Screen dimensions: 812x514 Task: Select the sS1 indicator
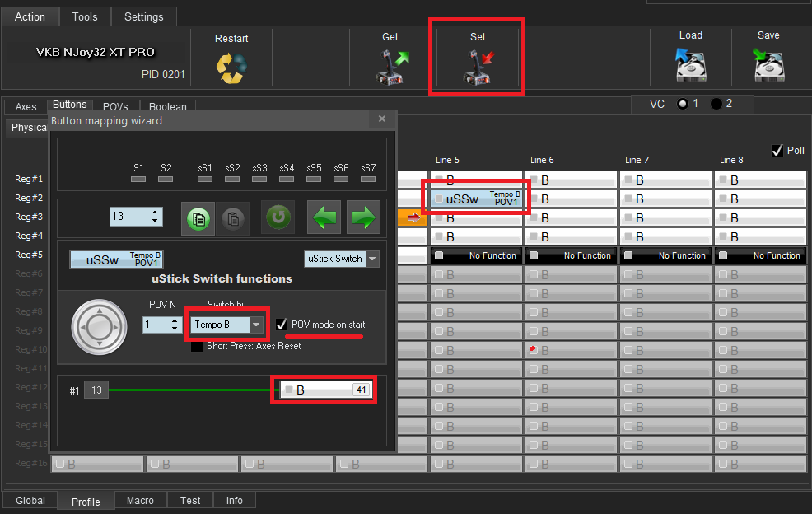pos(205,179)
